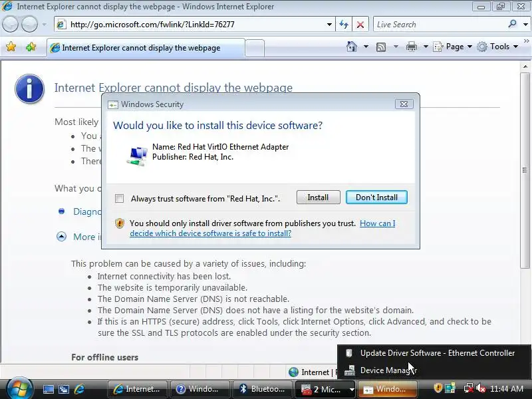Open the Page menu

pyautogui.click(x=453, y=47)
